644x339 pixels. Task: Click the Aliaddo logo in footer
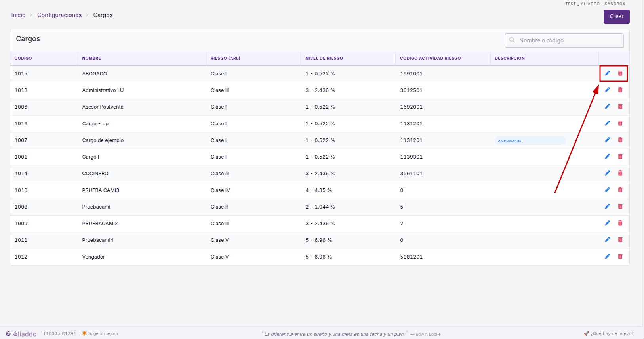(21, 334)
